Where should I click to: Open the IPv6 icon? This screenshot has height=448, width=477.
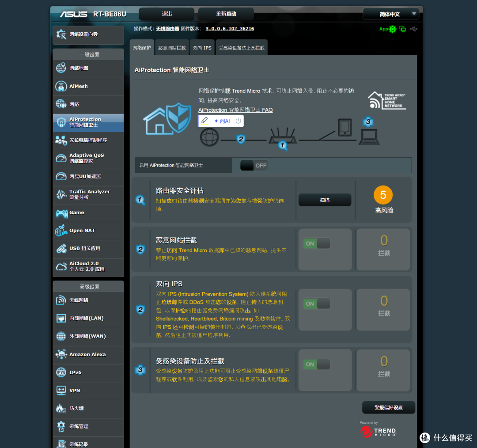coord(61,372)
